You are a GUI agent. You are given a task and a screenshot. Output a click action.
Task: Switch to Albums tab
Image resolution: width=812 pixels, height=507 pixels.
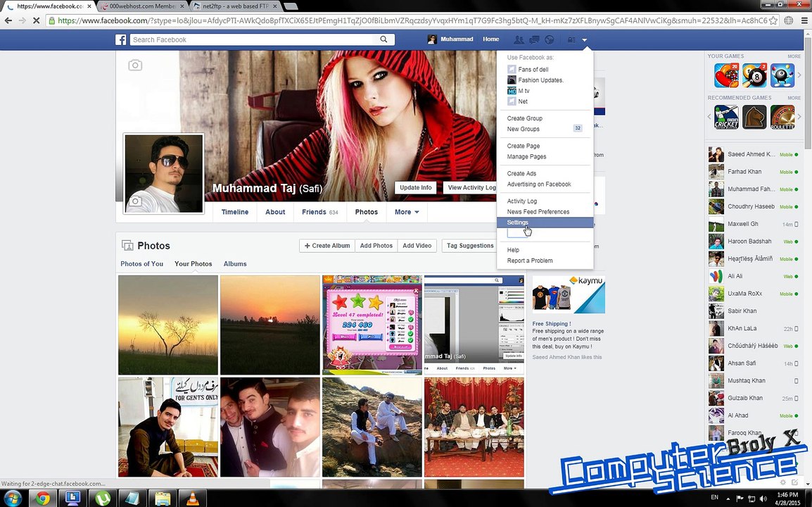[x=235, y=264]
